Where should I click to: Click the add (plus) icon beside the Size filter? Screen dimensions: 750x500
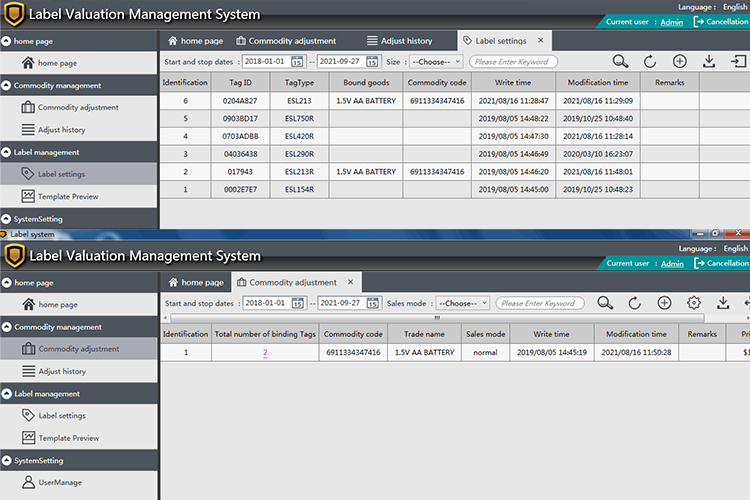click(x=680, y=61)
